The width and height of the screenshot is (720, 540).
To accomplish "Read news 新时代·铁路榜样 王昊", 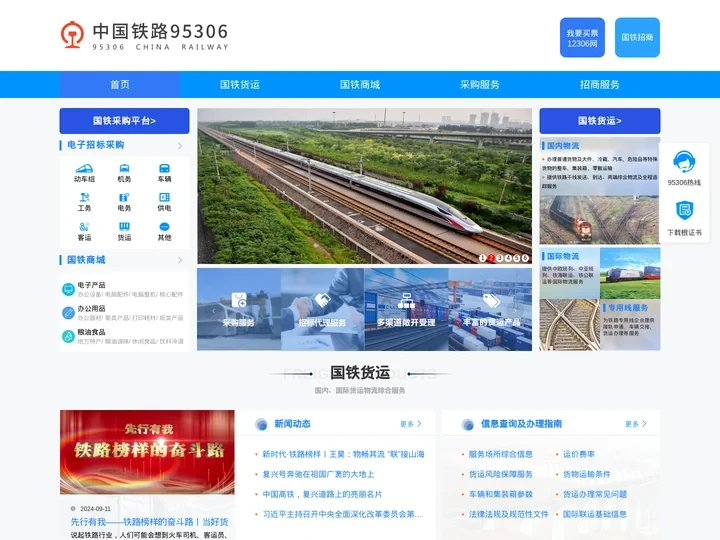I will 343,454.
